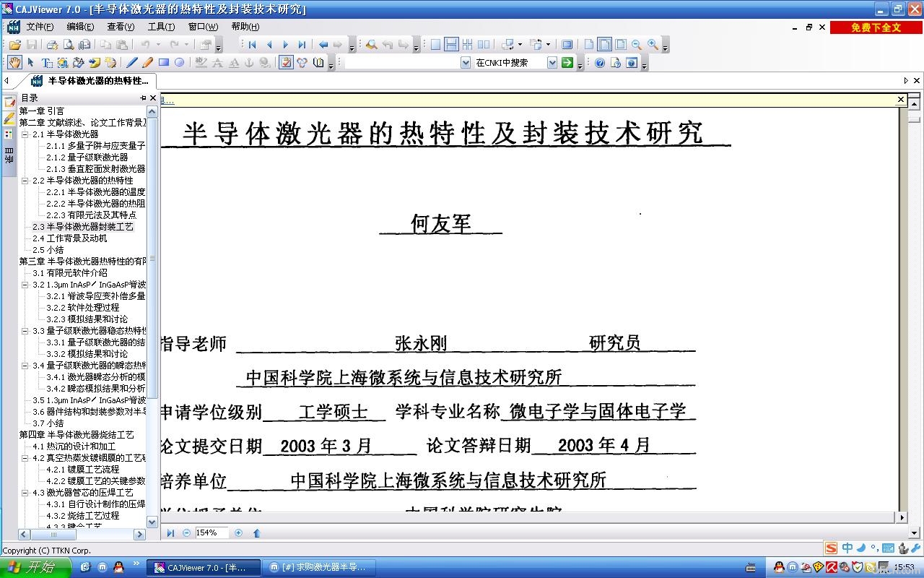Select the Hand pan tool

14,63
